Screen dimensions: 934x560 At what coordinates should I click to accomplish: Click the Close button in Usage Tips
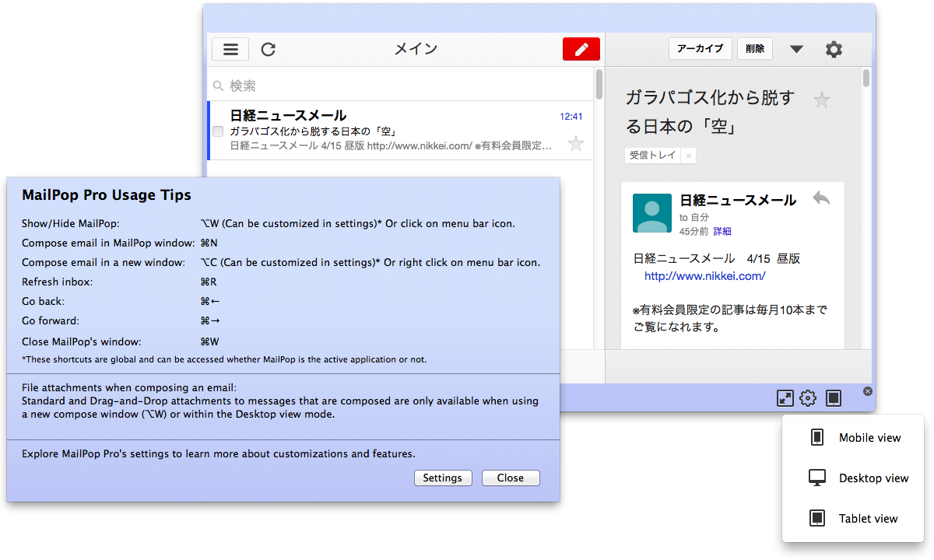point(511,478)
